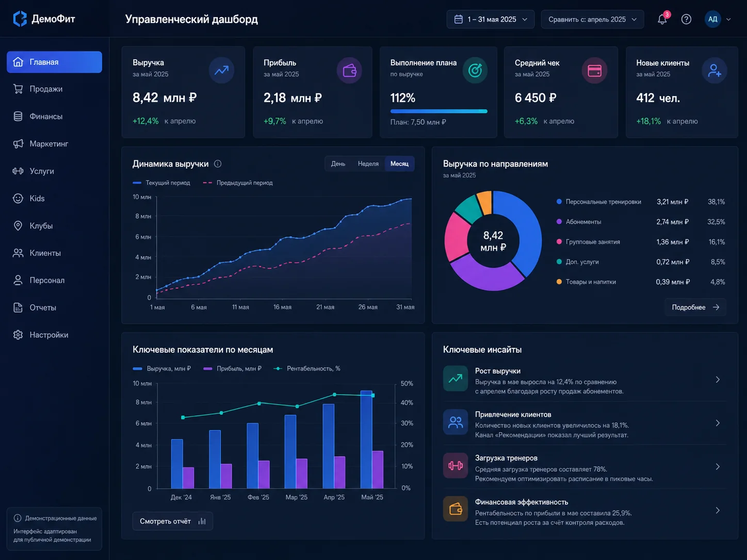Switch revenue chart to День view
The width and height of the screenshot is (747, 560).
[338, 164]
